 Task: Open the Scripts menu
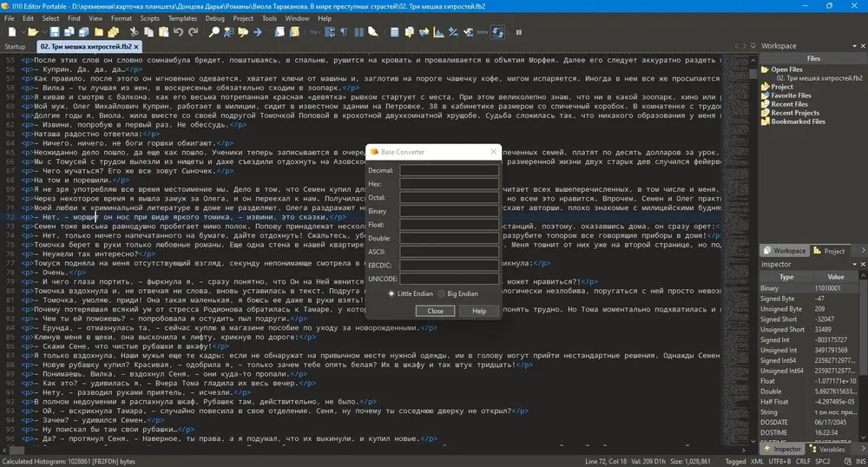[149, 18]
